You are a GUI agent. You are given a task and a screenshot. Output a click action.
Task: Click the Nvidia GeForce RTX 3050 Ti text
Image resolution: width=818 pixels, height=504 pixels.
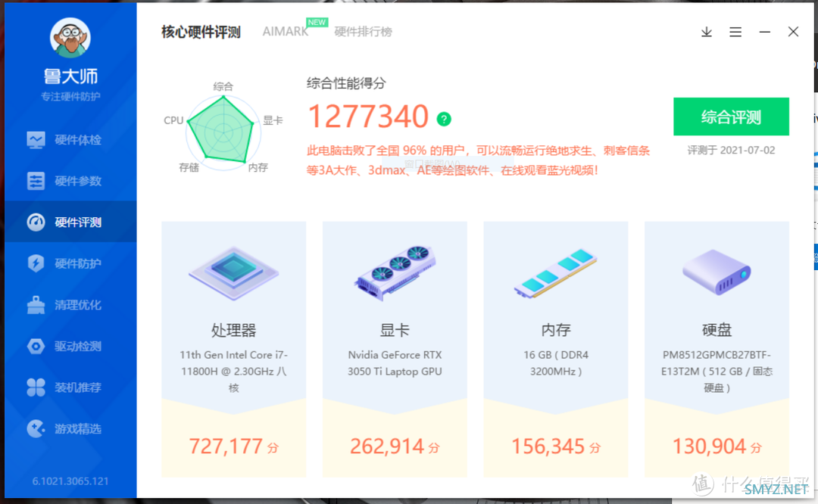[x=395, y=363]
